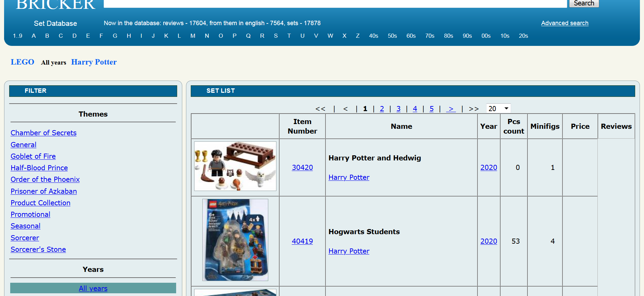This screenshot has width=644, height=296.
Task: Browse sets starting with letter C
Action: pos(61,36)
